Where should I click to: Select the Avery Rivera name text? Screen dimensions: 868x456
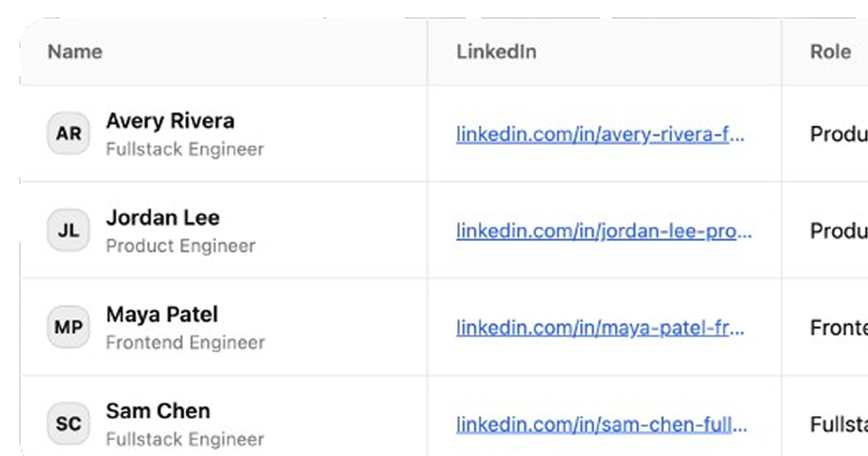[x=170, y=121]
